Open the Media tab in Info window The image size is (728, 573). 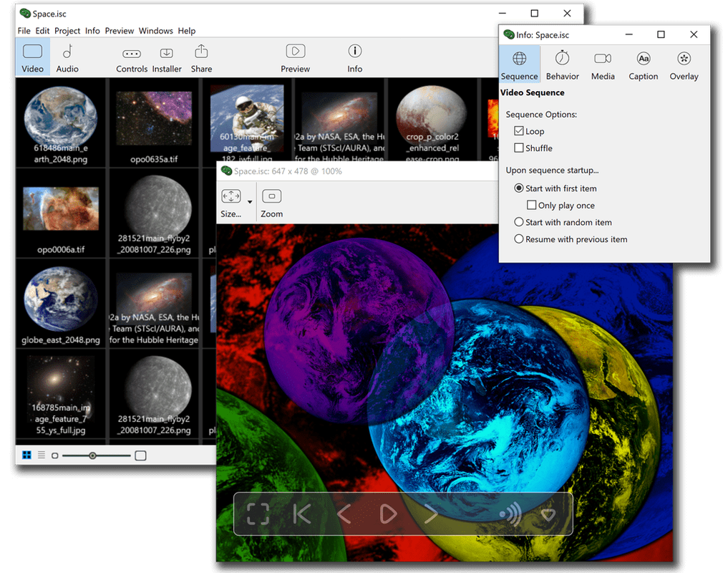coord(603,65)
